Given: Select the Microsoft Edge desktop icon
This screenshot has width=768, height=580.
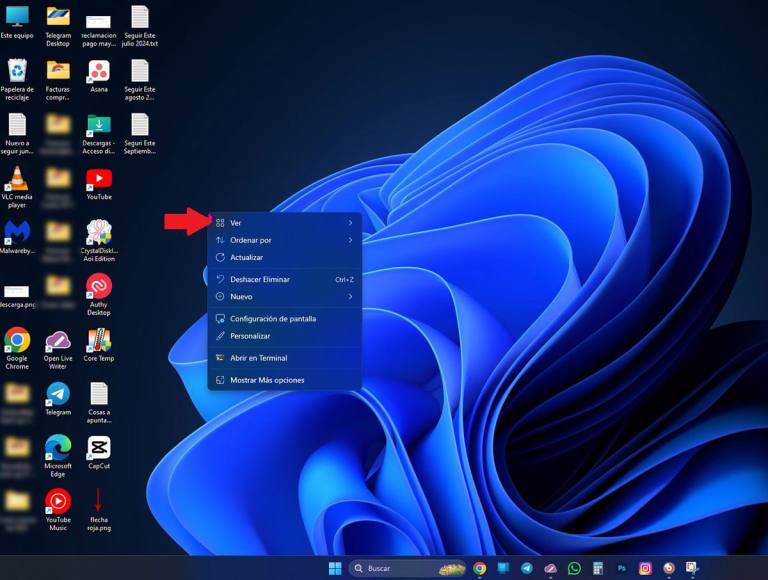Looking at the screenshot, I should (58, 456).
